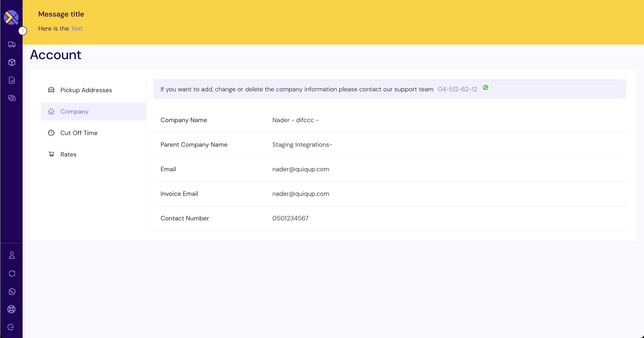Click the cash payments sidebar icon
The height and width of the screenshot is (338, 644).
(12, 98)
